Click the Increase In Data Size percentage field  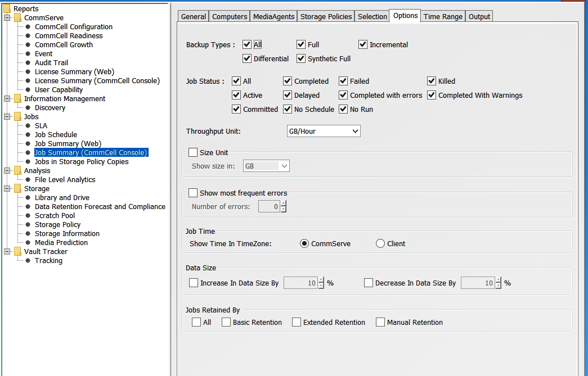pos(300,283)
